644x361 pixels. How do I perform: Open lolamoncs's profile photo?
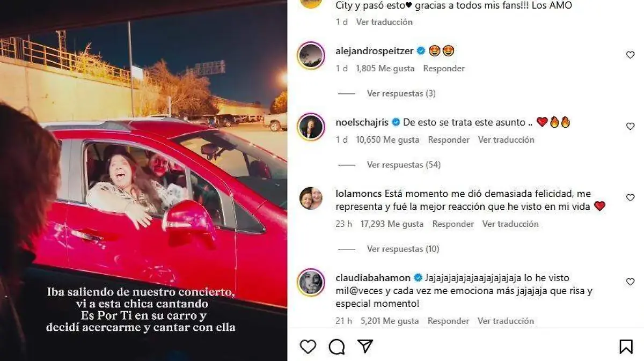pyautogui.click(x=311, y=198)
